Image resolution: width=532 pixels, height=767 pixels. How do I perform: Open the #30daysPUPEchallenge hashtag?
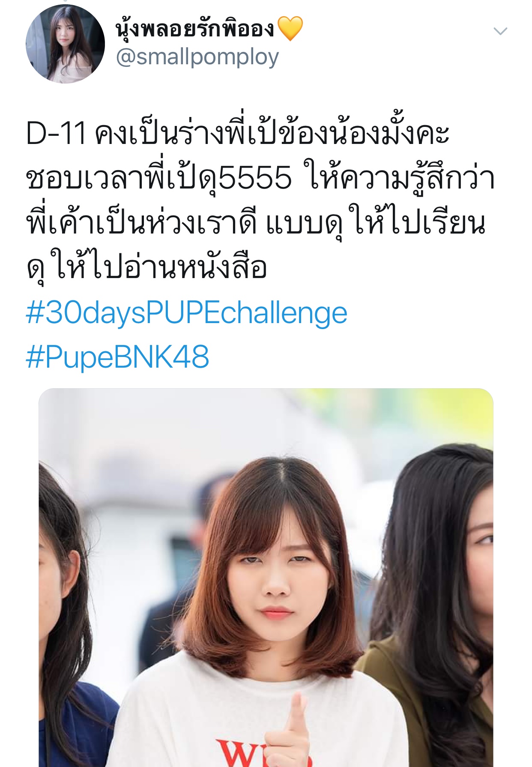click(187, 313)
